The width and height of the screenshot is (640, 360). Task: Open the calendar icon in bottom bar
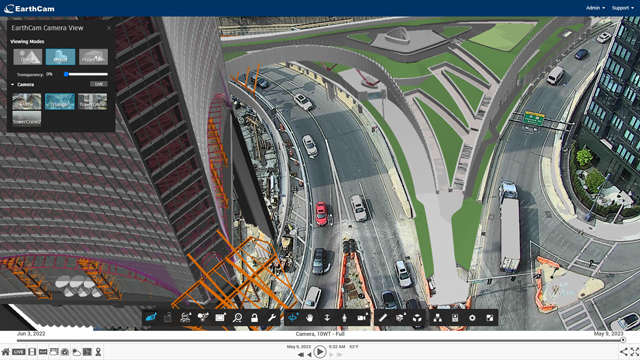54,352
